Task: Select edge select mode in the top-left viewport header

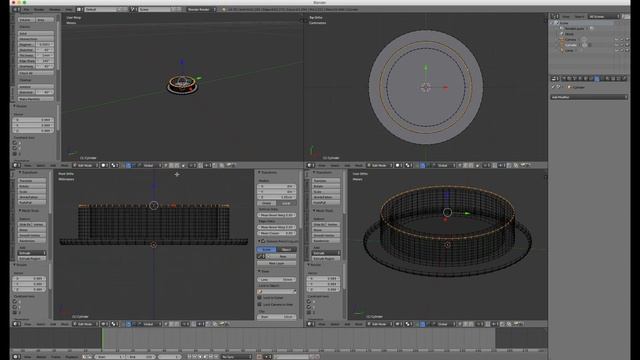Action: pyautogui.click(x=171, y=165)
